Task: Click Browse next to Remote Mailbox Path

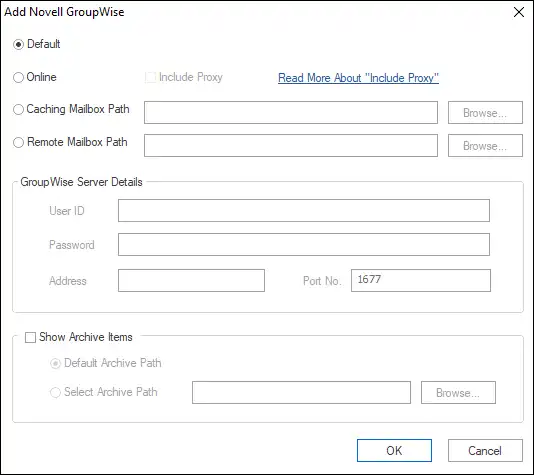Action: coord(485,145)
